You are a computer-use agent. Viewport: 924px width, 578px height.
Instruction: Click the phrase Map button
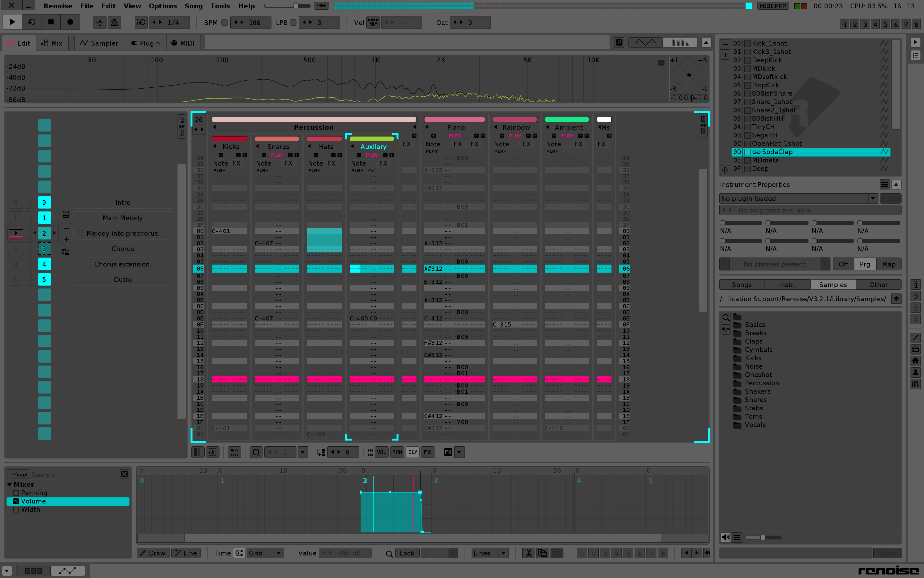[889, 264]
